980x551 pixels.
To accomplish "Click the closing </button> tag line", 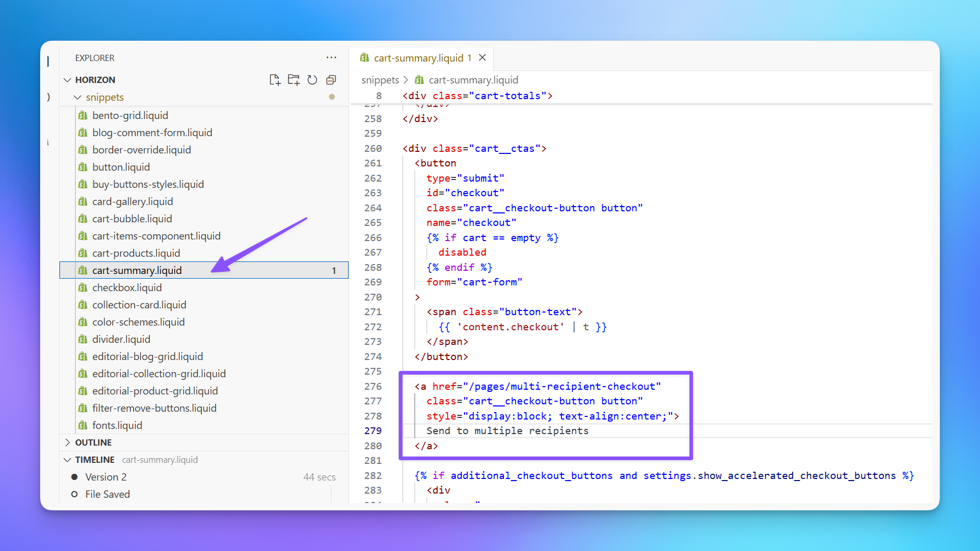I will pos(441,356).
